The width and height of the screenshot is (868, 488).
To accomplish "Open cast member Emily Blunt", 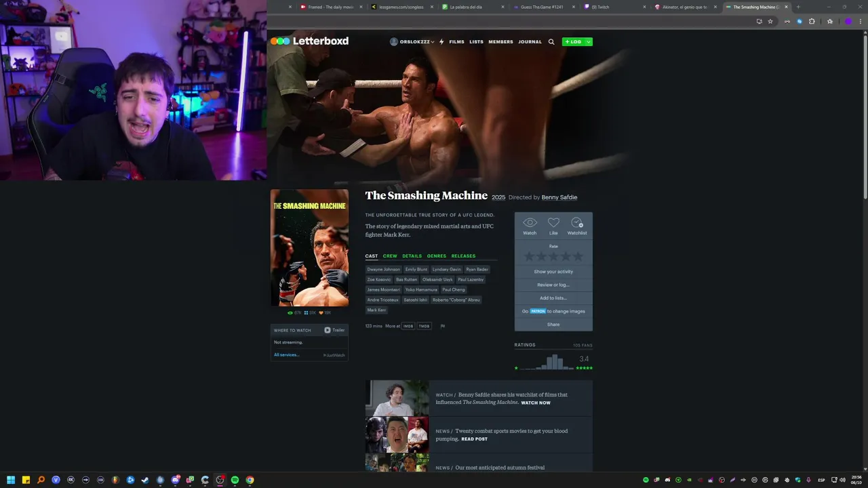I will click(x=416, y=269).
